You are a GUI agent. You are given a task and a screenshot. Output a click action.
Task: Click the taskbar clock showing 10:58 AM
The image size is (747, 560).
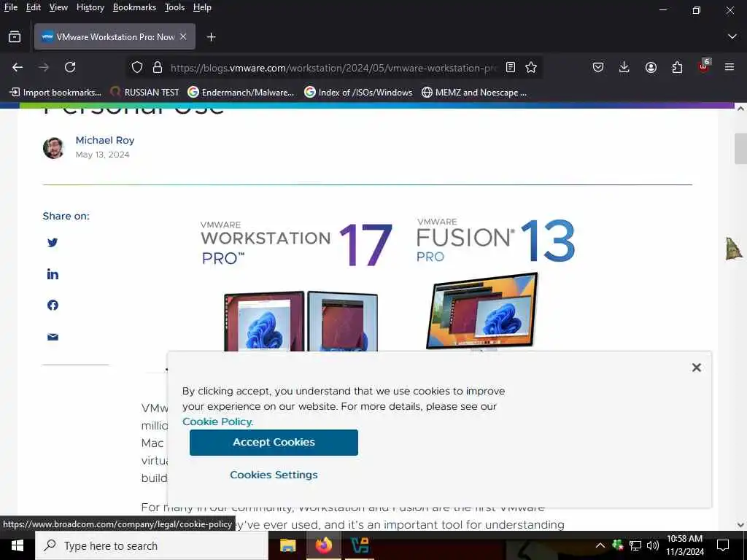[x=684, y=545]
